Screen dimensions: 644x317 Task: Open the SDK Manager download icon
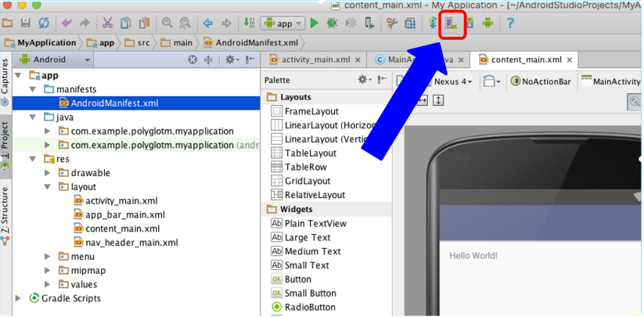pos(470,23)
